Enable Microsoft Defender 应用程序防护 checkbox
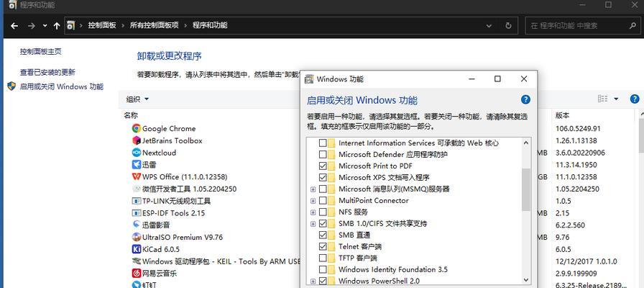This screenshot has width=644, height=288. 323,155
